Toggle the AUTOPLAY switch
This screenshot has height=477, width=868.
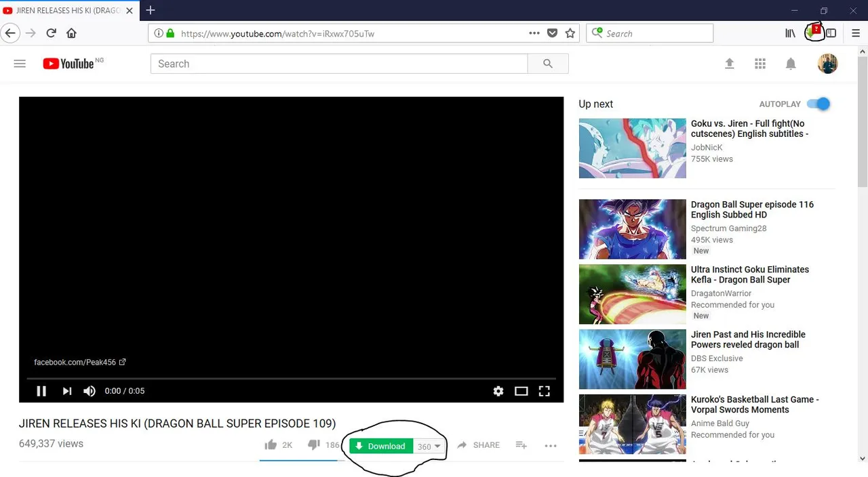coord(818,104)
